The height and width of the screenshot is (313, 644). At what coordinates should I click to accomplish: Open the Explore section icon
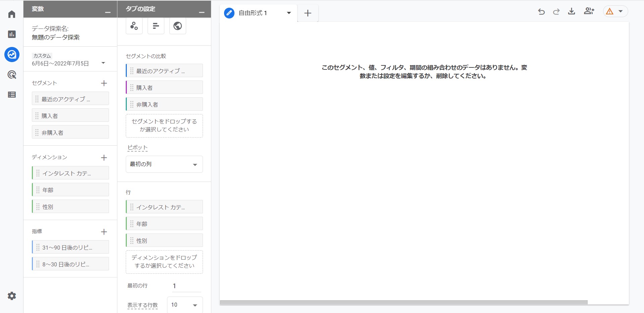click(x=12, y=54)
